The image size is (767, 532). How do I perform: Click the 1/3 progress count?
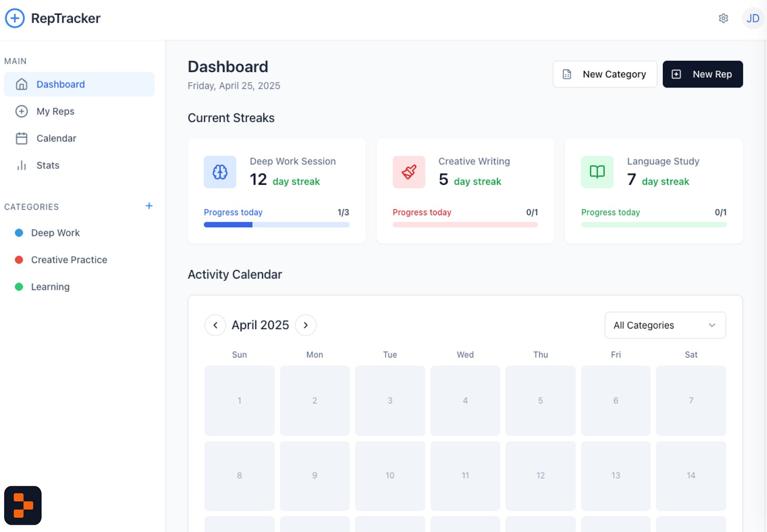343,212
